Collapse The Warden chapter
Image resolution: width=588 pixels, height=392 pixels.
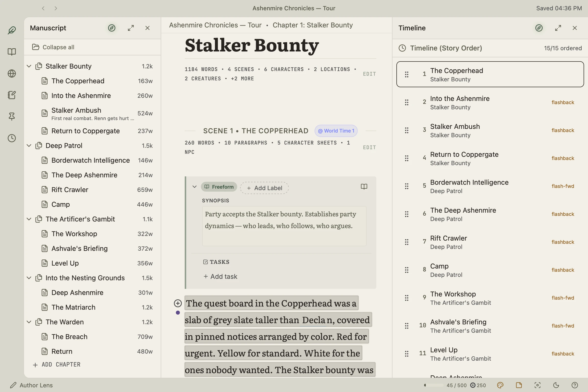(x=29, y=322)
